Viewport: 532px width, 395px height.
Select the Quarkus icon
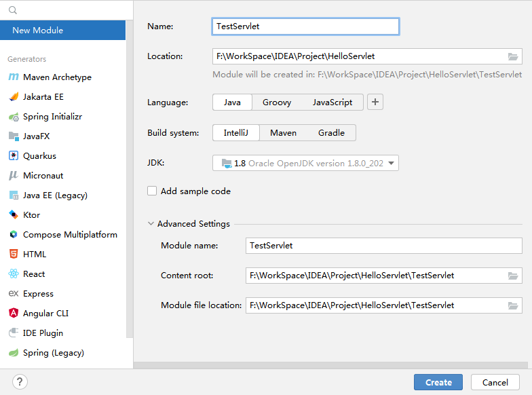pos(14,156)
